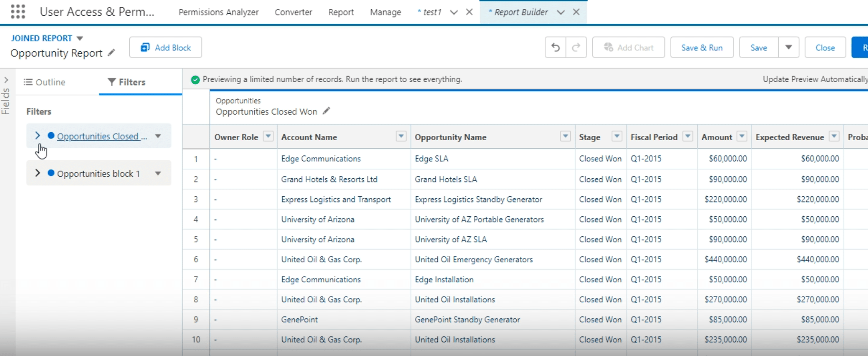868x356 pixels.
Task: Click the Redo arrow icon
Action: coord(576,48)
